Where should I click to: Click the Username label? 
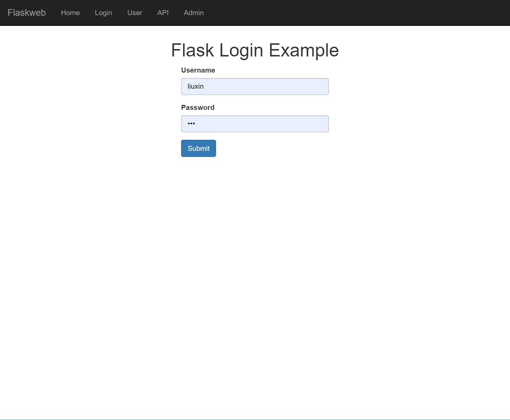198,70
